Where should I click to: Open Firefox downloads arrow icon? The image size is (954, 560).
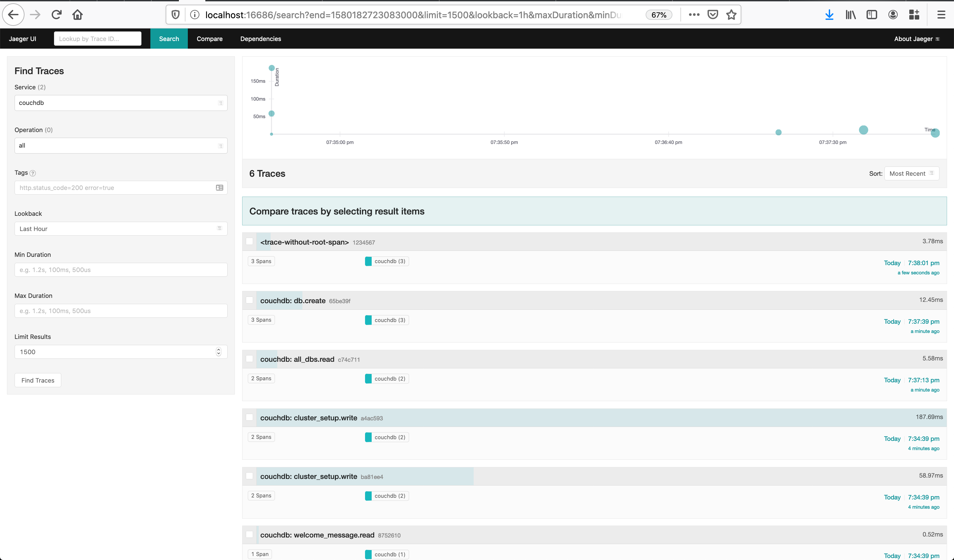point(829,15)
